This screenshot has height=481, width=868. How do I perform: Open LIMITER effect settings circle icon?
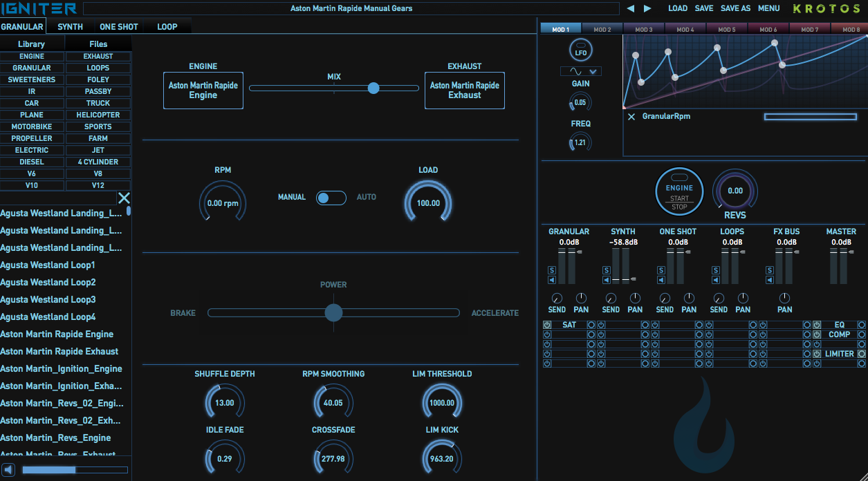861,354
